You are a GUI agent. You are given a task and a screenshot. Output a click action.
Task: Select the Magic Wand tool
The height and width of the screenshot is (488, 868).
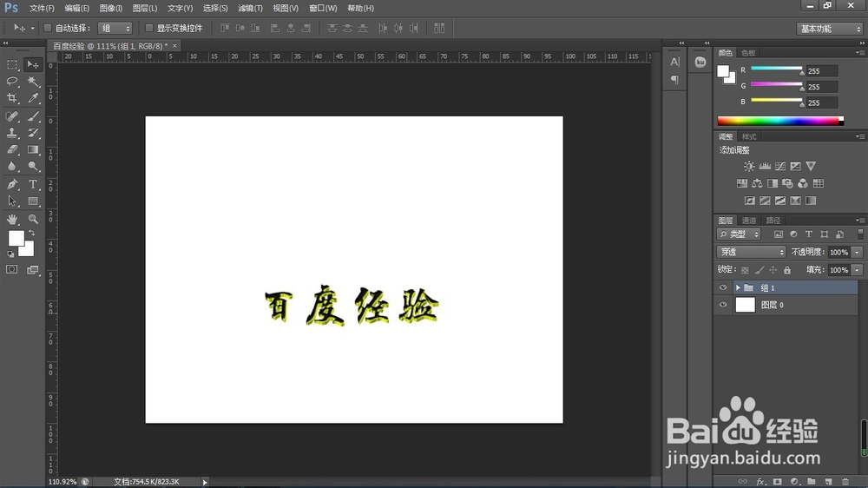(33, 82)
